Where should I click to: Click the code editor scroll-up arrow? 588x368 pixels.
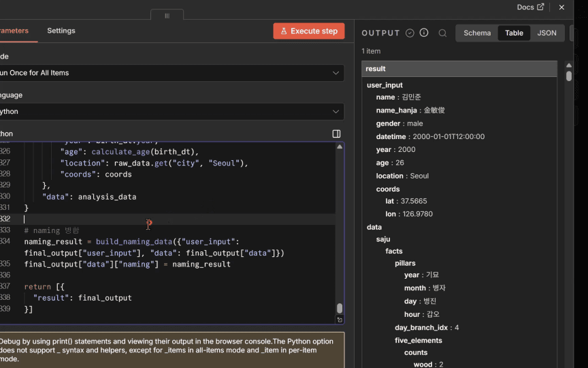[x=340, y=147]
